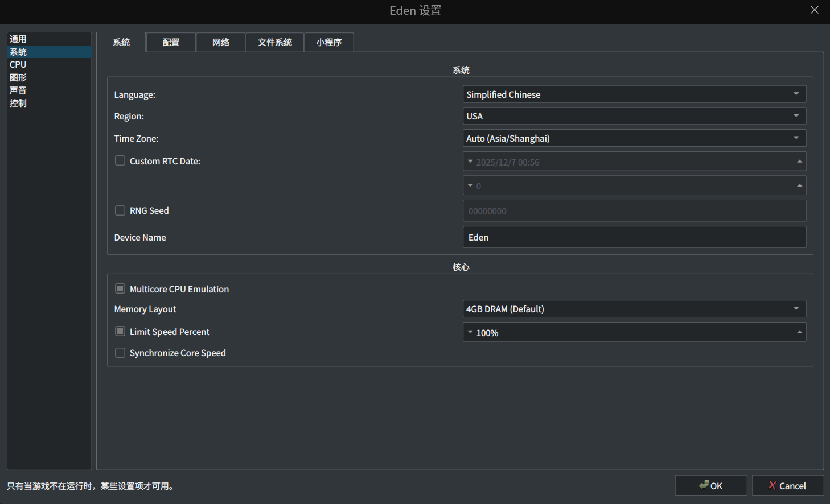Open the Time Zone dropdown
Viewport: 830px width, 504px height.
[634, 138]
